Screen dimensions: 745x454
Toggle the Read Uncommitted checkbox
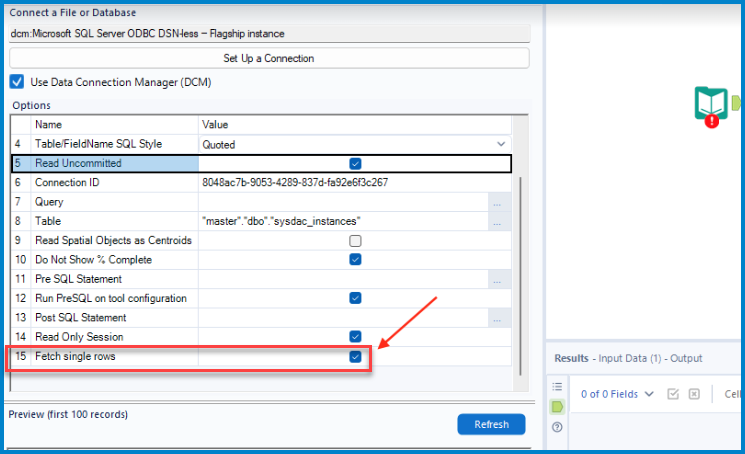355,164
